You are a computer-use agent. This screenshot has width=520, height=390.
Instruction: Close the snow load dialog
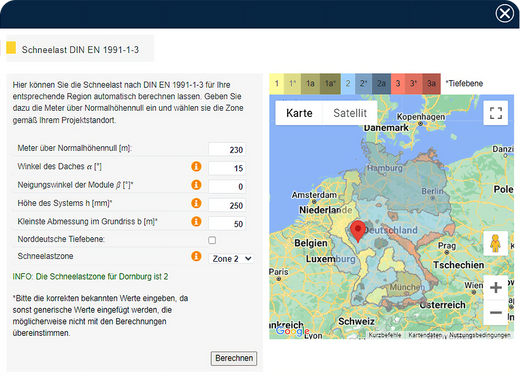(504, 14)
